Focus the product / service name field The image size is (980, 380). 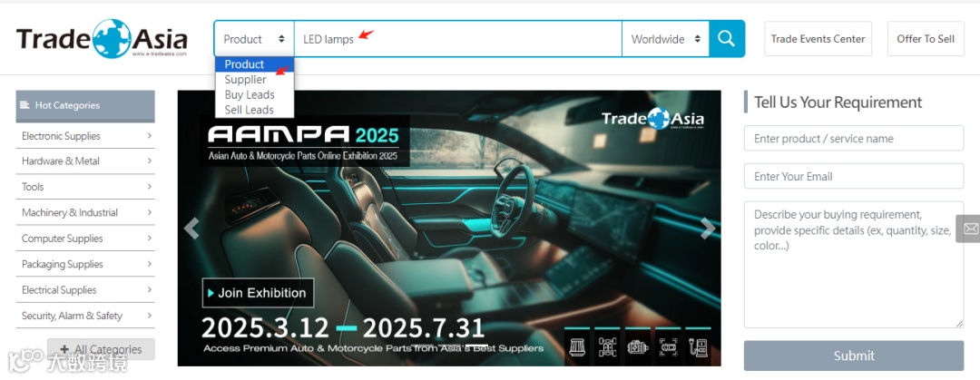(854, 138)
